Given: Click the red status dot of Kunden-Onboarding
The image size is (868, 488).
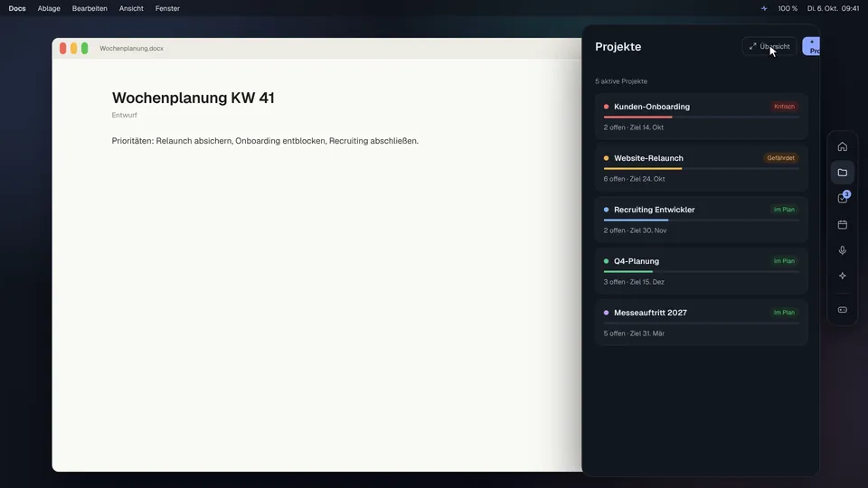Looking at the screenshot, I should 606,107.
